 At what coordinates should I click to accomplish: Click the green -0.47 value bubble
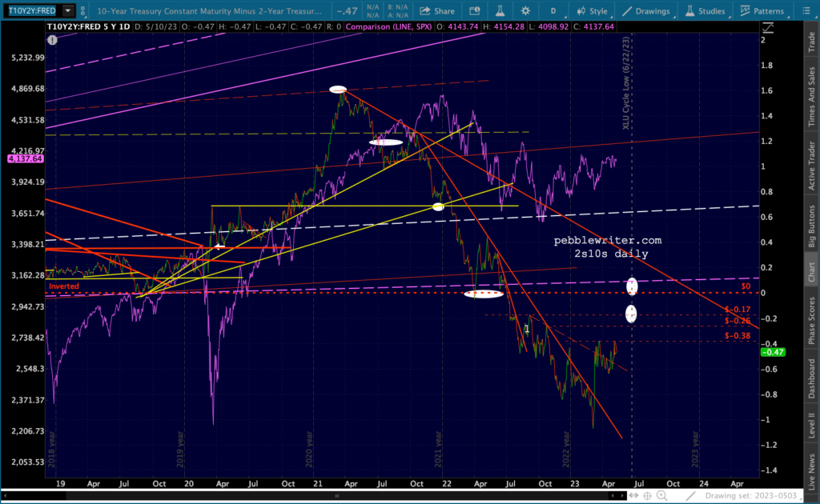coord(773,352)
